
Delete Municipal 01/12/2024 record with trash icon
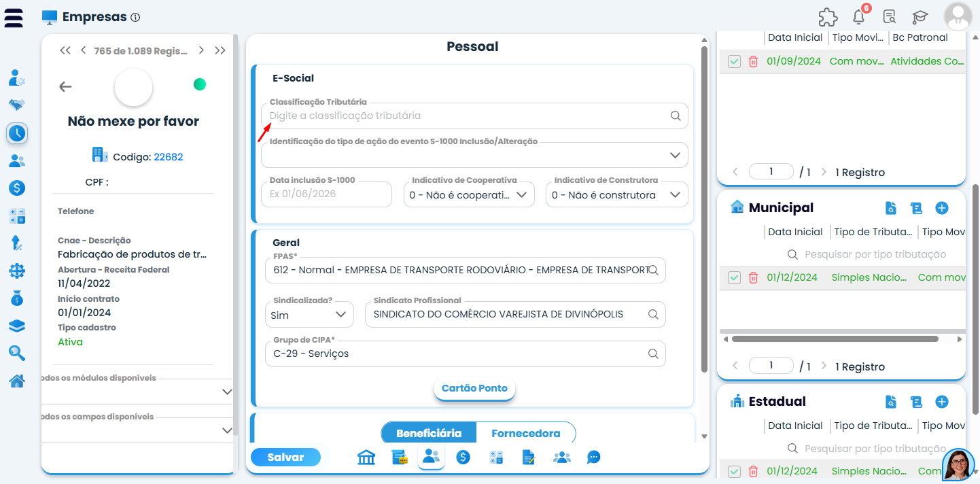click(753, 277)
